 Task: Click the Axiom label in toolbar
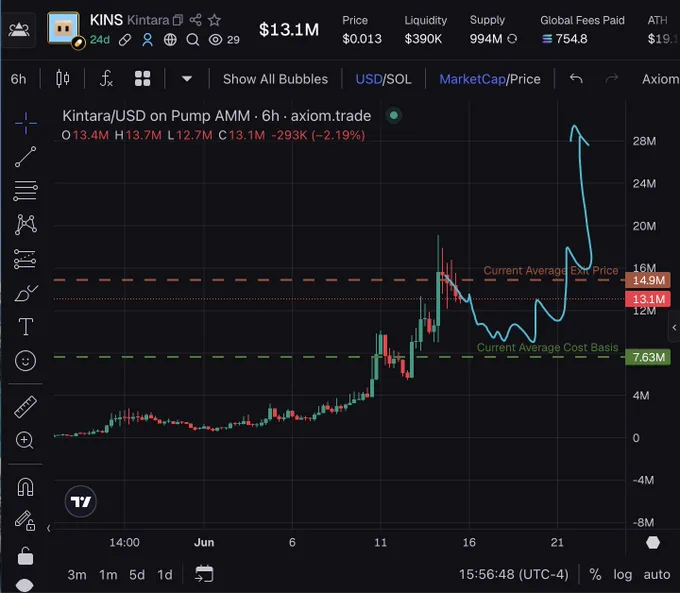660,79
